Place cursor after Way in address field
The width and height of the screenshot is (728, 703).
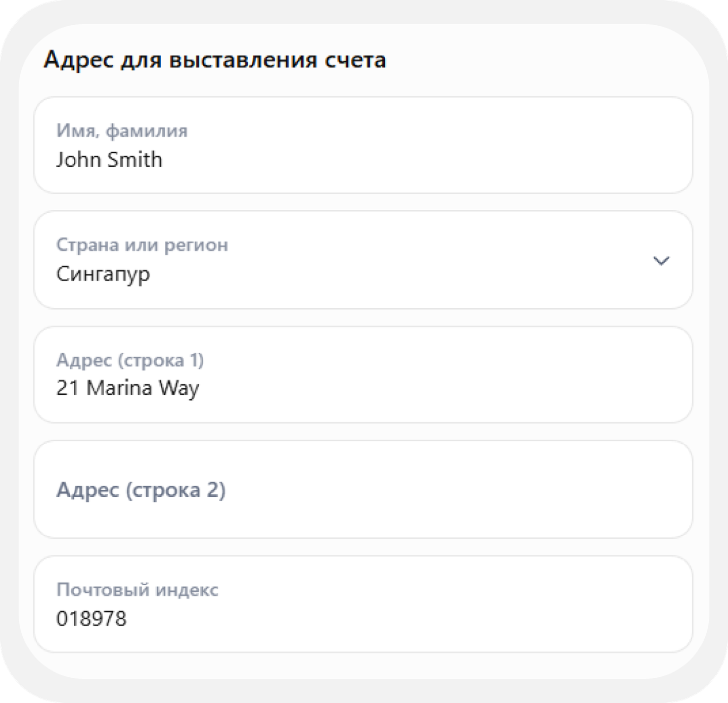[200, 389]
